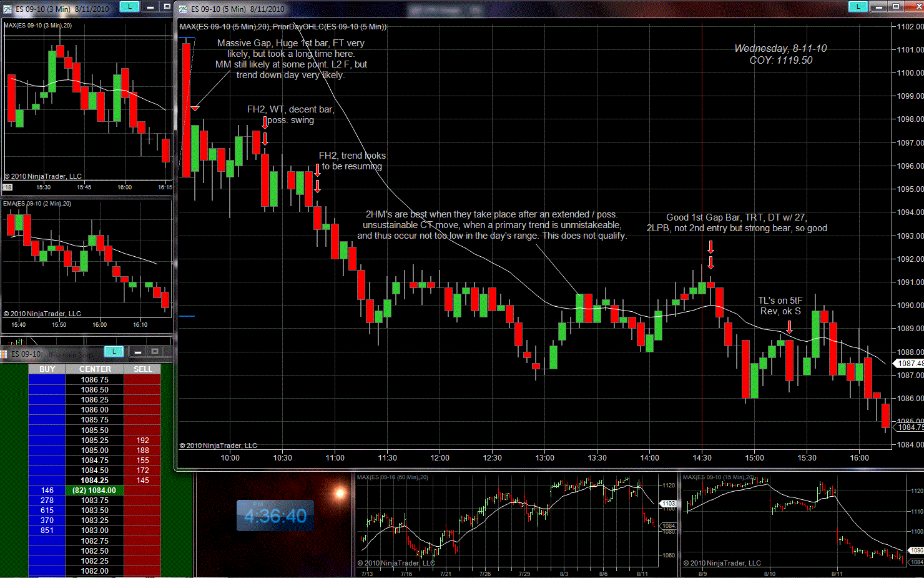
Task: Click the CENTER column header
Action: click(95, 369)
